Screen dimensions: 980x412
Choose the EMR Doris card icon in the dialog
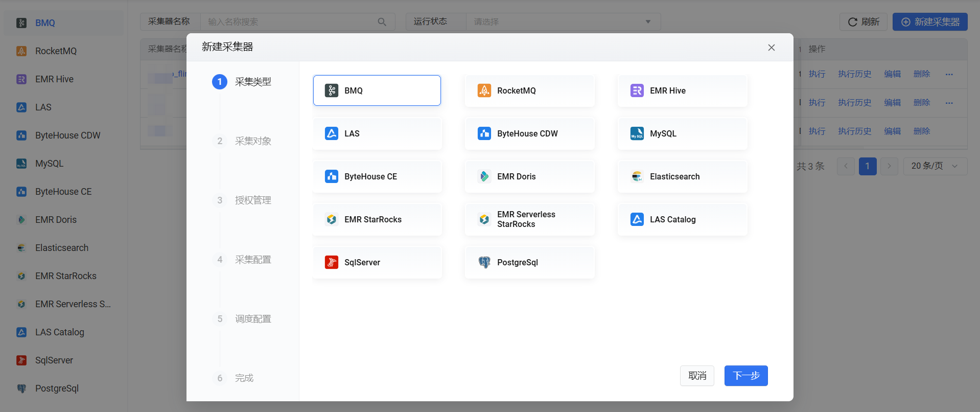pyautogui.click(x=484, y=176)
